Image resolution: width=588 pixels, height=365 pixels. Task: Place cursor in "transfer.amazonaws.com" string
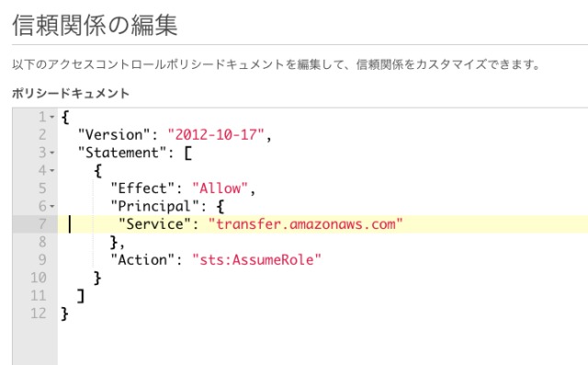coord(305,224)
